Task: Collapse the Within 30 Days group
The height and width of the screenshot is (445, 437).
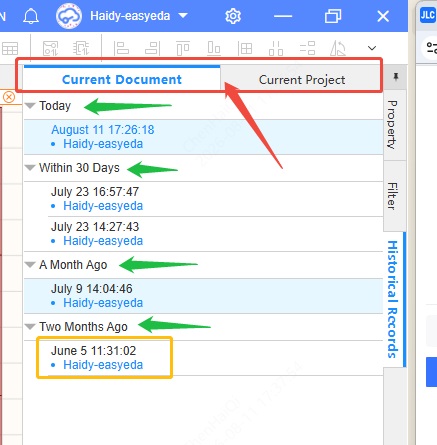Action: [x=30, y=168]
